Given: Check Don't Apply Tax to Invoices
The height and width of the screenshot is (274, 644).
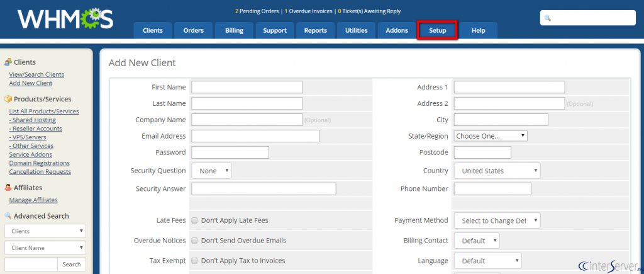Looking at the screenshot, I should 195,261.
